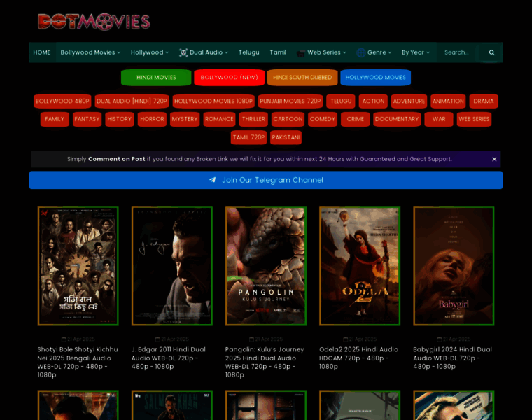Click the DotMovies logo

click(x=94, y=22)
